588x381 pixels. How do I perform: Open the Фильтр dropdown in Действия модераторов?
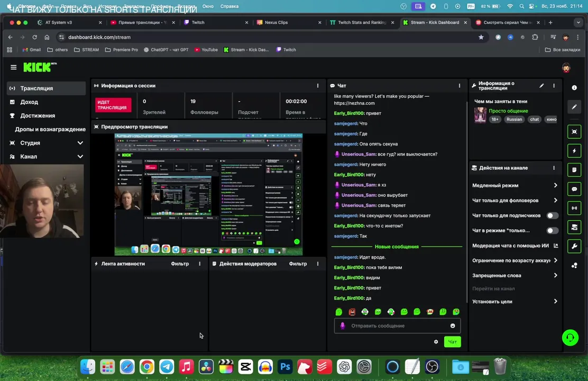click(x=298, y=264)
